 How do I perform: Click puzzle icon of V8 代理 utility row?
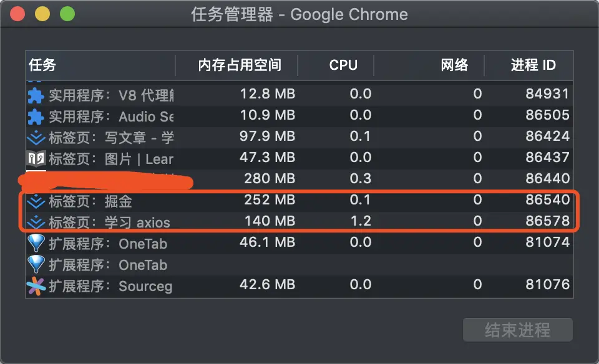[36, 95]
